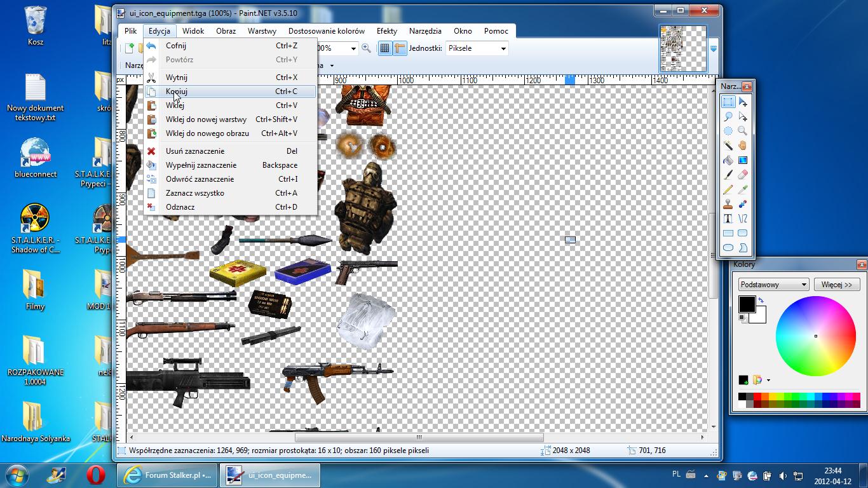
Task: Toggle the pixel grid button
Action: coord(384,48)
